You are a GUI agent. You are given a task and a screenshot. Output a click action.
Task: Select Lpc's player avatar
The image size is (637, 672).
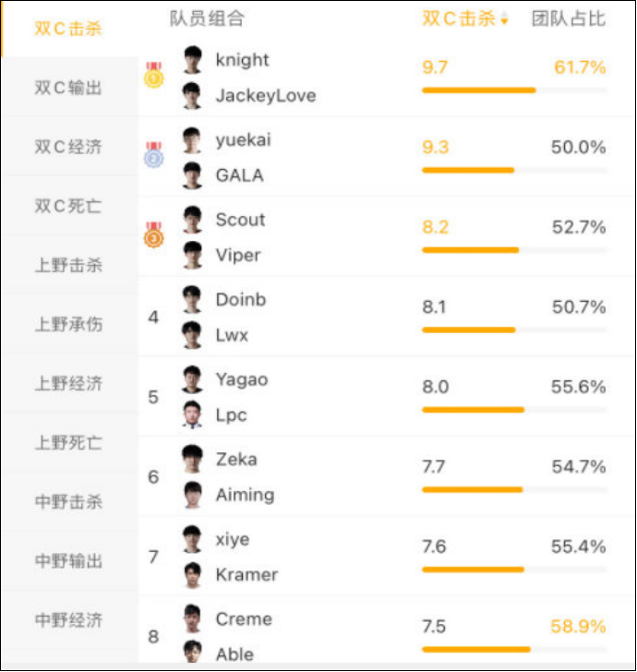pyautogui.click(x=192, y=414)
